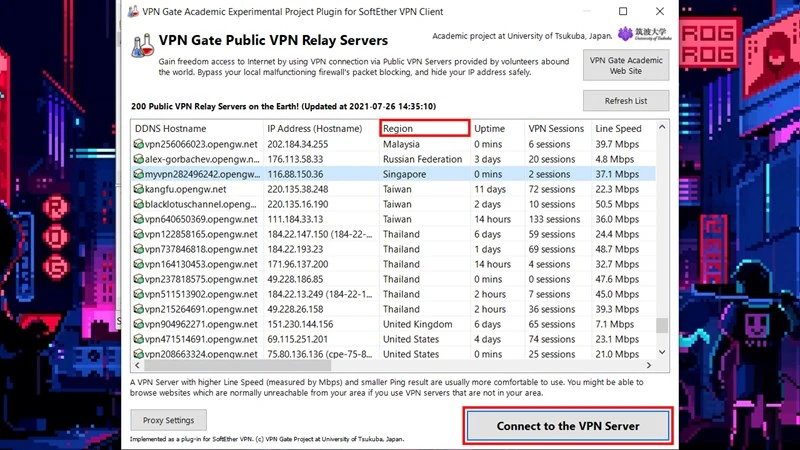The width and height of the screenshot is (800, 450).
Task: Click server icon for vpn471514691 row
Action: pyautogui.click(x=138, y=339)
